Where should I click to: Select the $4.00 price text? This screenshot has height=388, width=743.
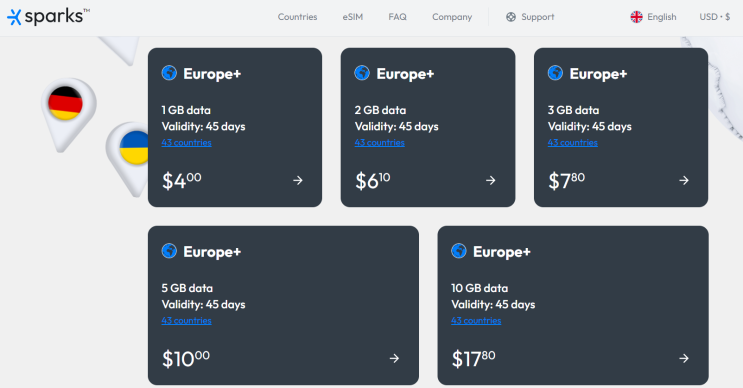181,180
